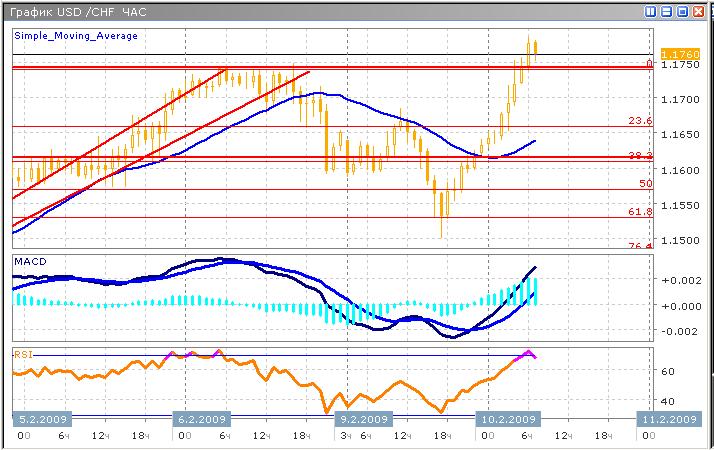Image resolution: width=714 pixels, height=450 pixels.
Task: Jump to the 9.2.2009 date marker
Action: [x=362, y=419]
